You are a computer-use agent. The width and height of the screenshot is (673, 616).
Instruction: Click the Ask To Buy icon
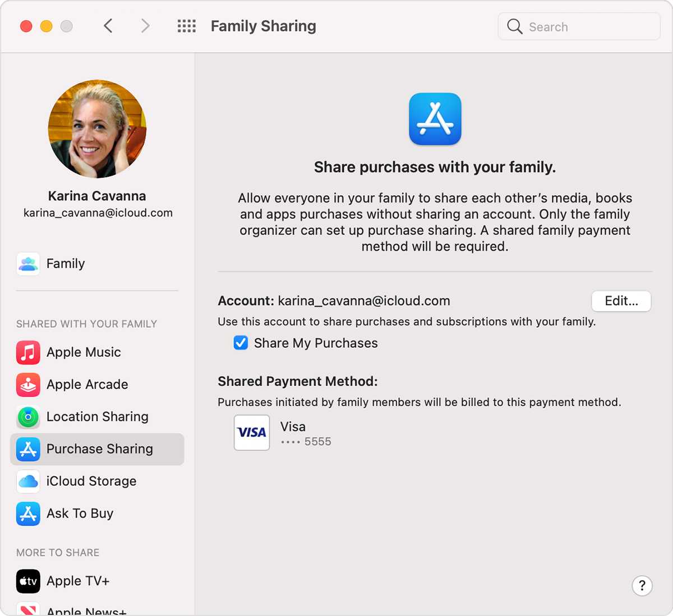tap(28, 513)
